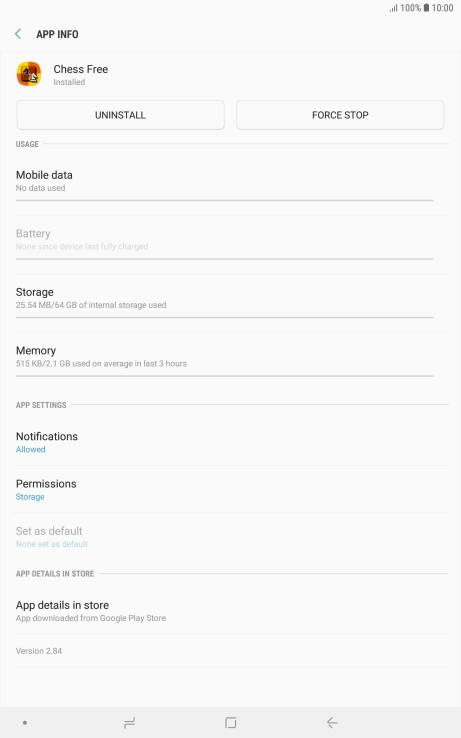Uninstall the Chess Free app
This screenshot has height=738, width=461.
pyautogui.click(x=121, y=115)
